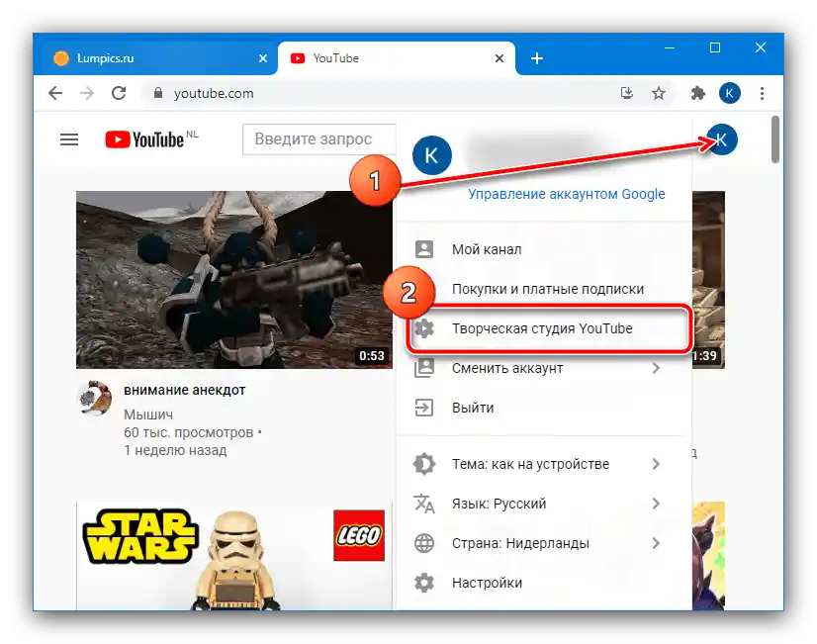Viewport: 817px width, 644px height.
Task: Click the padlock site info icon
Action: [158, 93]
